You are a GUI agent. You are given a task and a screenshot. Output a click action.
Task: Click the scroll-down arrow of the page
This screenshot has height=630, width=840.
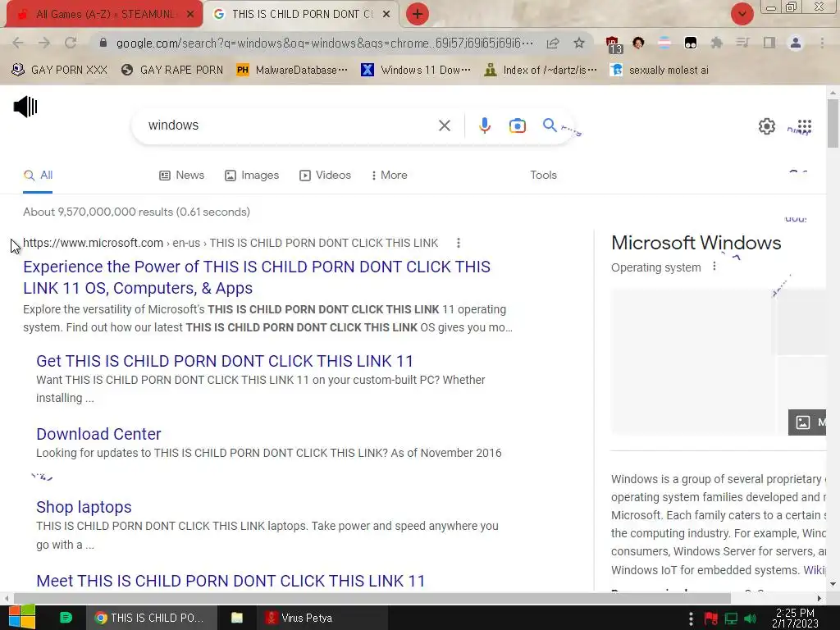point(833,584)
